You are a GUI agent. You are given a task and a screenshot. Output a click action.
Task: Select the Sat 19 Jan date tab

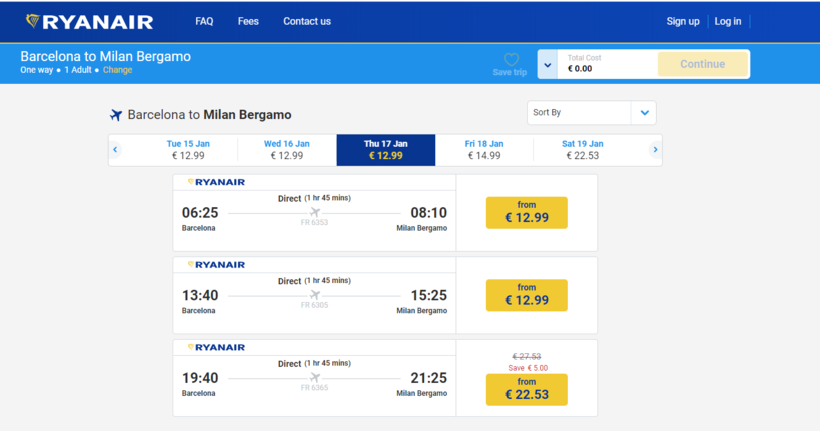(x=583, y=150)
